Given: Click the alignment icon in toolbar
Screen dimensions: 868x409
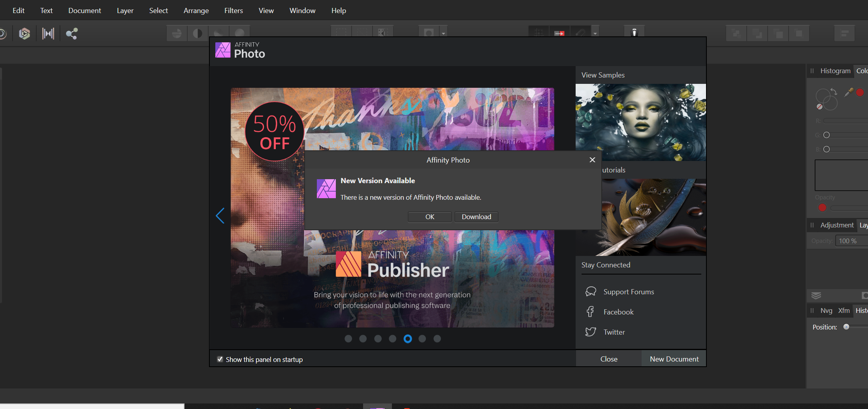Looking at the screenshot, I should pos(844,34).
